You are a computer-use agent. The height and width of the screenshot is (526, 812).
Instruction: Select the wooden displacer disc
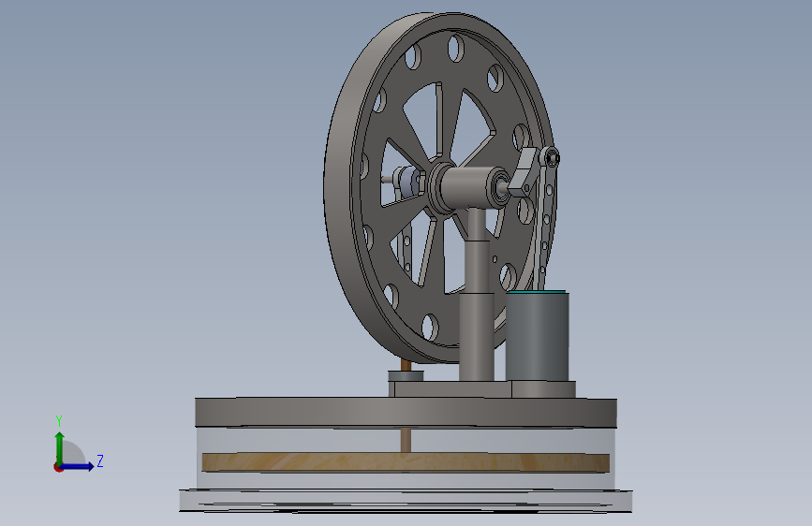tap(406, 462)
